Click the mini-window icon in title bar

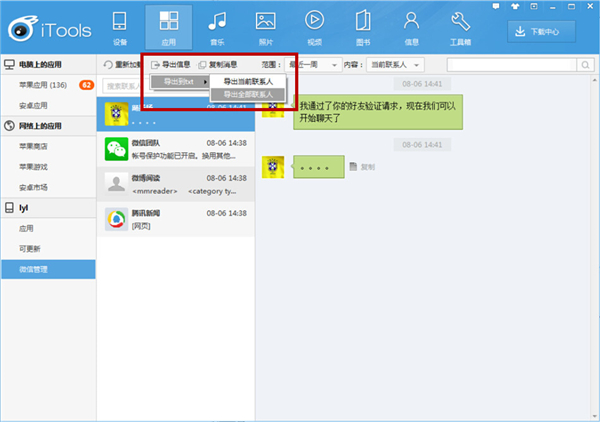coord(534,6)
